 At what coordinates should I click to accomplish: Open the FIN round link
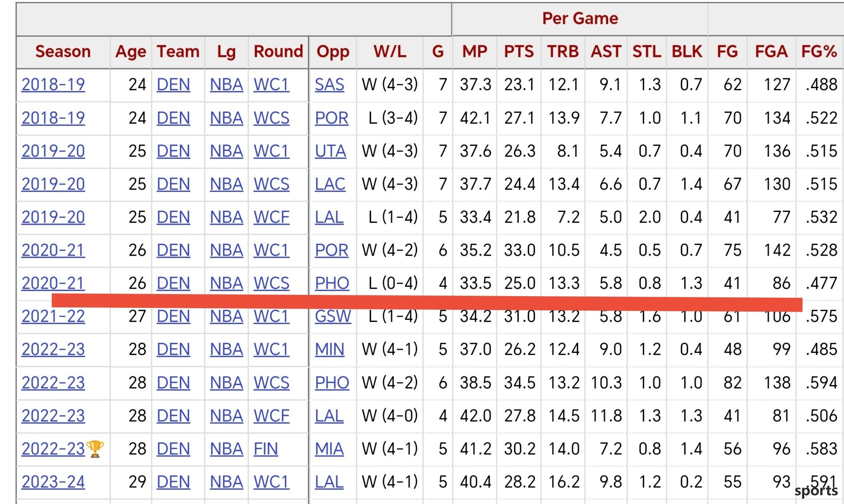click(266, 449)
